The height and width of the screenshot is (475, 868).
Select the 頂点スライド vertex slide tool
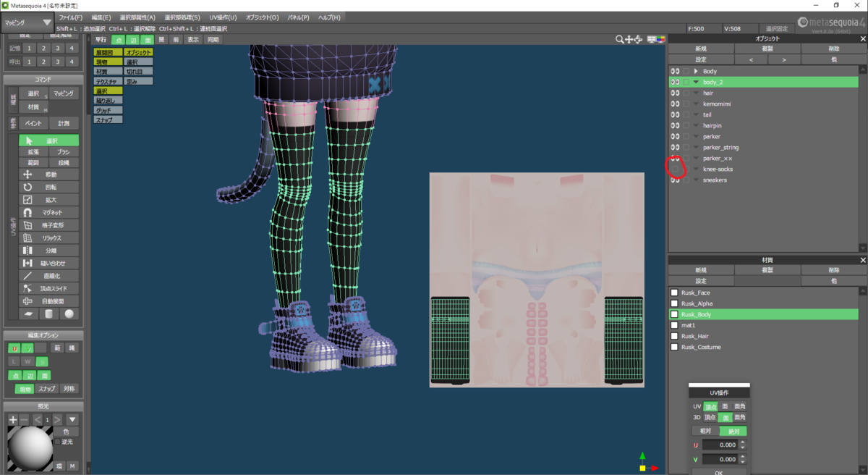[49, 288]
